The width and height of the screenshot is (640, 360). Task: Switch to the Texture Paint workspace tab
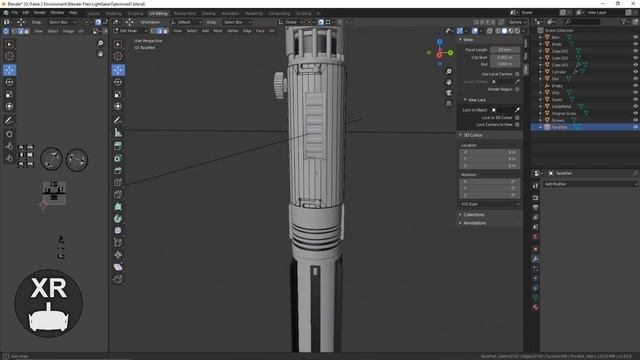(184, 13)
